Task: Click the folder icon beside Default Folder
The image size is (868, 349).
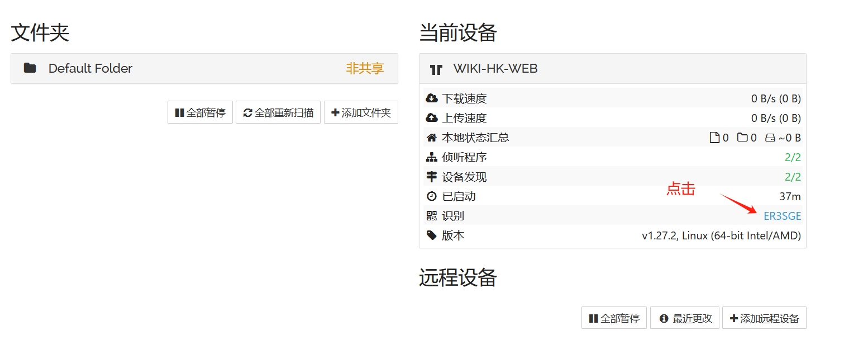Action: (31, 68)
